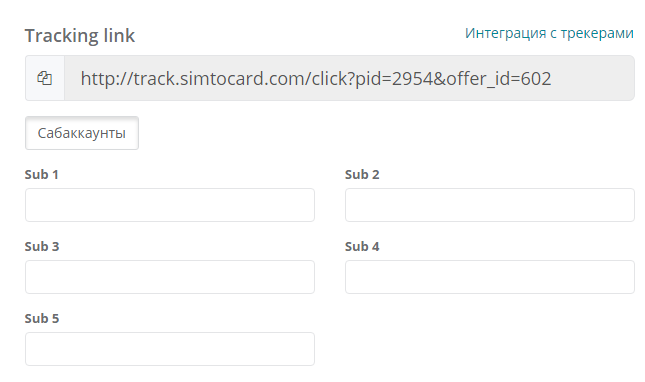Open the Интеграция с трекерами link
This screenshot has width=645, height=382.
(549, 33)
